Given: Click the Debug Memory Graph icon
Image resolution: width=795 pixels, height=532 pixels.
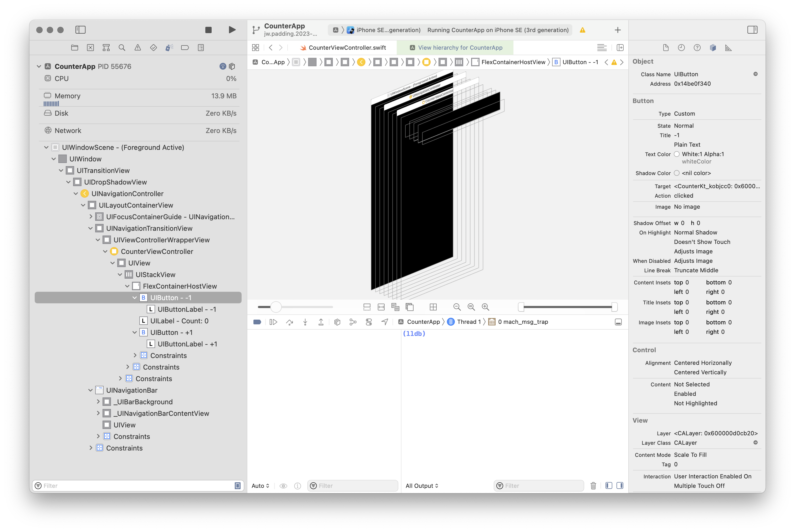Looking at the screenshot, I should [x=353, y=322].
